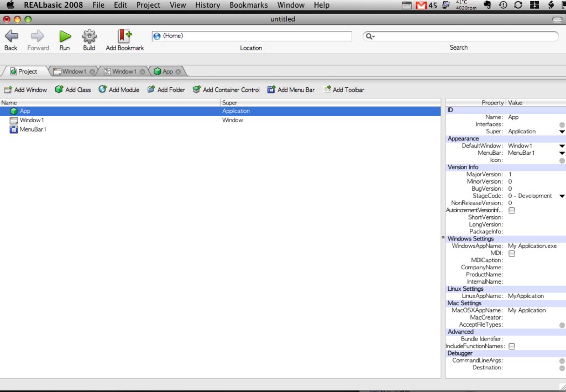Open the search options magnifier dropdown
This screenshot has height=392, width=566.
click(370, 36)
